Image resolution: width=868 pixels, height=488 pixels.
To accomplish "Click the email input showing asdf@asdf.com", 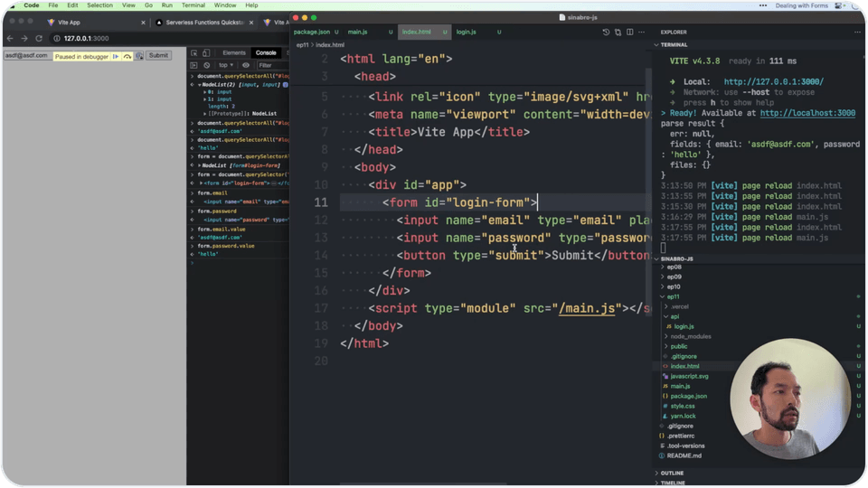I will pos(26,55).
